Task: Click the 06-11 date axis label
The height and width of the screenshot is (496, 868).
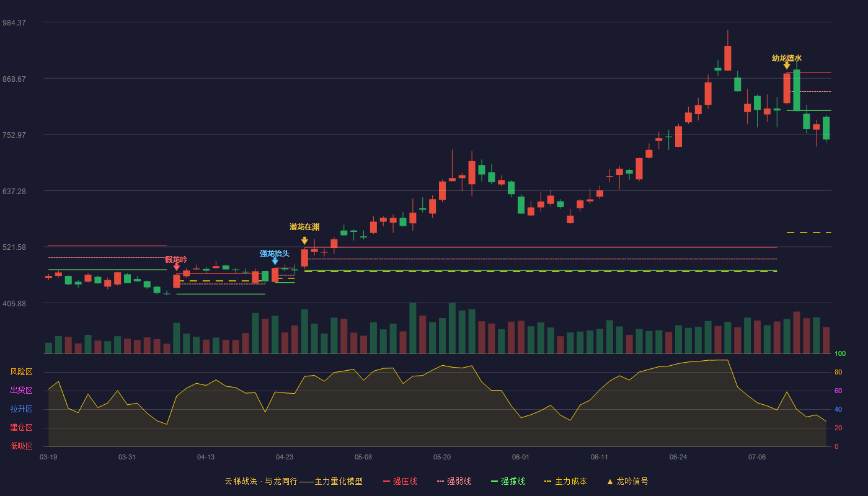Action: [x=600, y=457]
